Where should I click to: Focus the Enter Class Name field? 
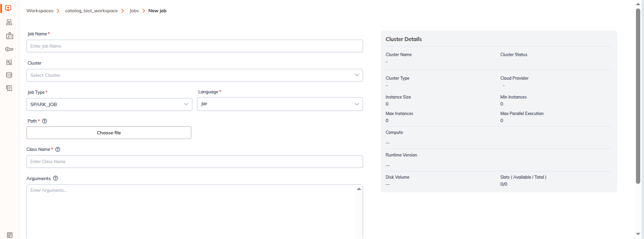coord(195,162)
